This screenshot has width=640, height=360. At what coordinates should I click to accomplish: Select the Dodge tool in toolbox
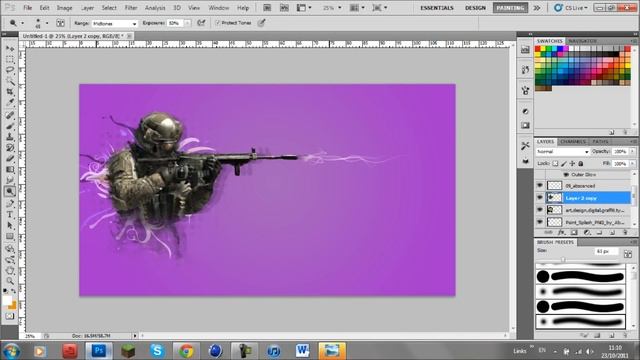[x=10, y=191]
